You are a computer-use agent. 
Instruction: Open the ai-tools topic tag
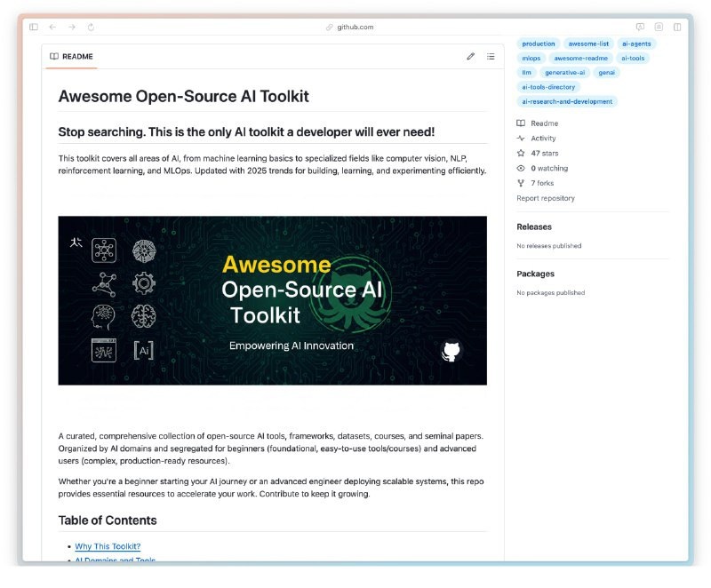[x=633, y=58]
